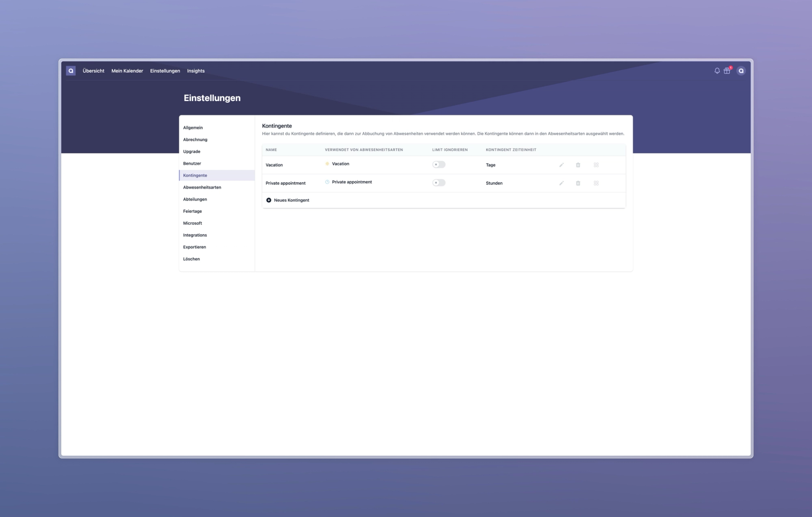Edit the Private appointment quota via pencil
812x517 pixels.
click(561, 183)
